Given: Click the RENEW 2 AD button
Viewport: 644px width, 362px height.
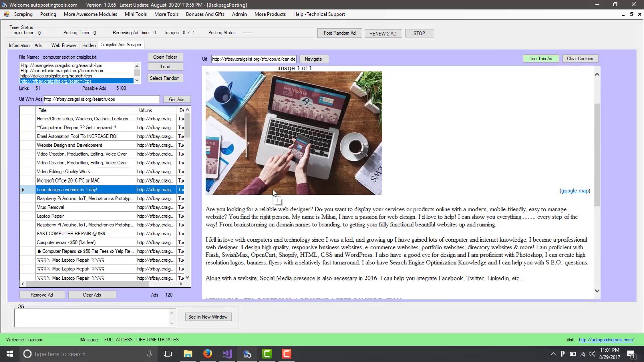Looking at the screenshot, I should pyautogui.click(x=383, y=33).
